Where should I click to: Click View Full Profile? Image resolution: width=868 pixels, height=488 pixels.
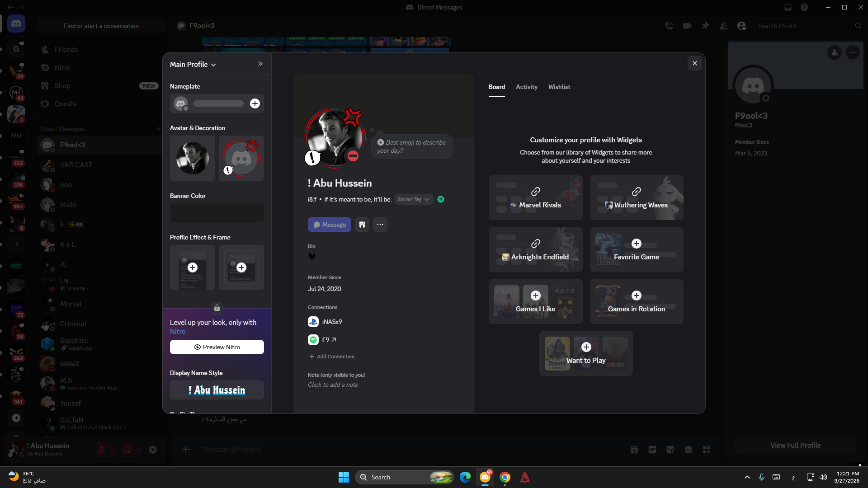tap(796, 446)
